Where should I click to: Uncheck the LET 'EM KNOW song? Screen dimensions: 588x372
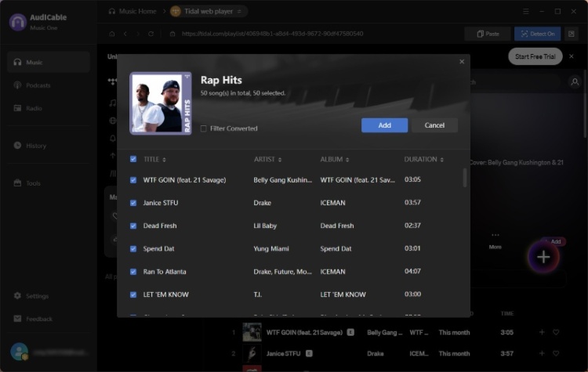(133, 294)
